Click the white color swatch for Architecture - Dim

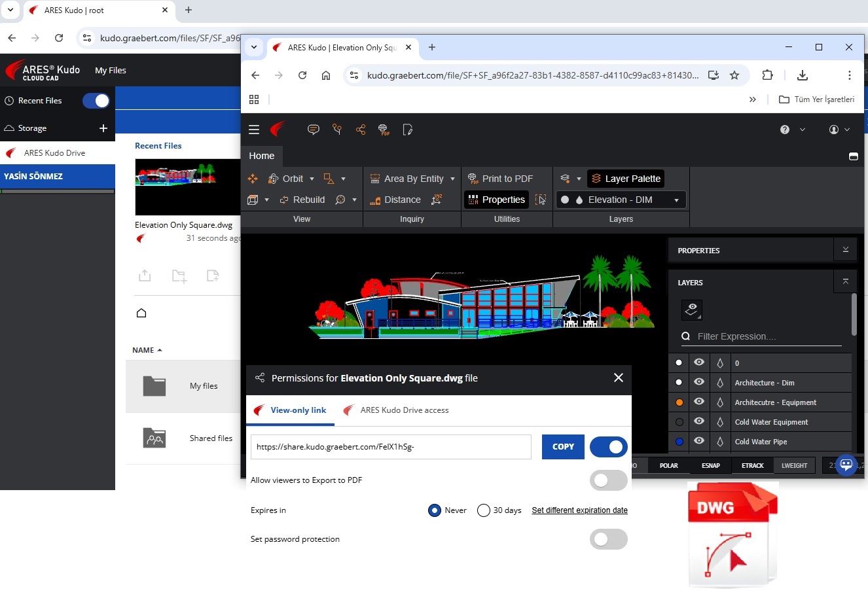point(679,382)
